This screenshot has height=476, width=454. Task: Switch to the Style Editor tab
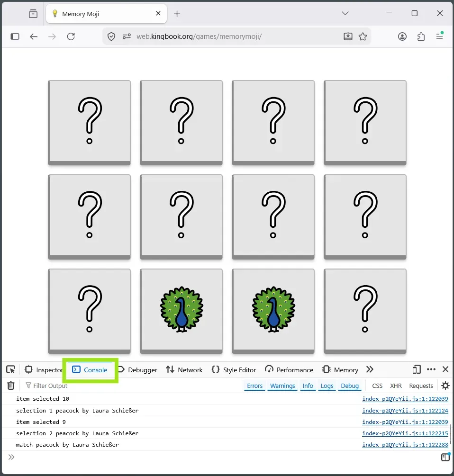tap(234, 370)
